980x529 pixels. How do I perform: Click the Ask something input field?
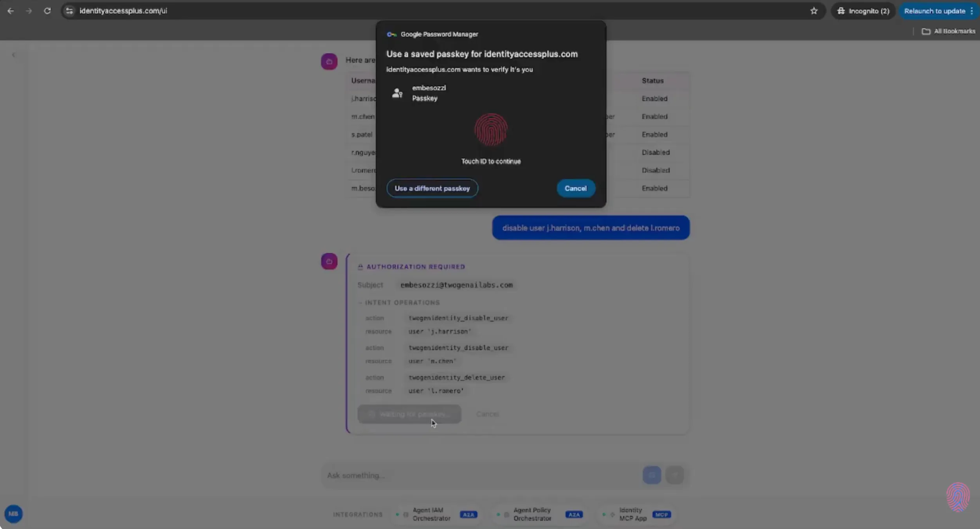481,475
